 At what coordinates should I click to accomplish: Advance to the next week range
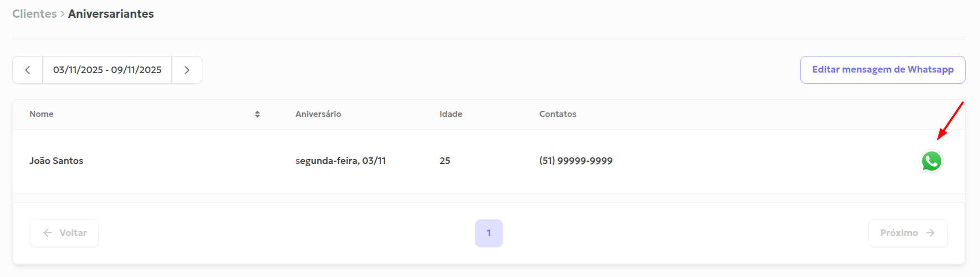click(x=187, y=70)
